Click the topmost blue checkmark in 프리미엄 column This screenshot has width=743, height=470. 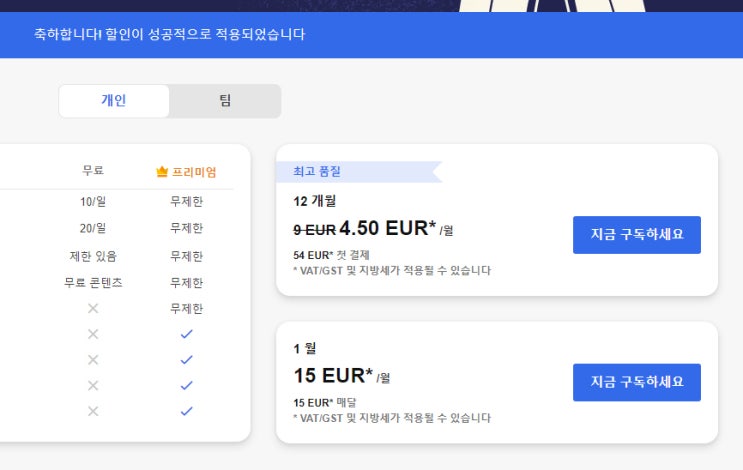coord(186,334)
